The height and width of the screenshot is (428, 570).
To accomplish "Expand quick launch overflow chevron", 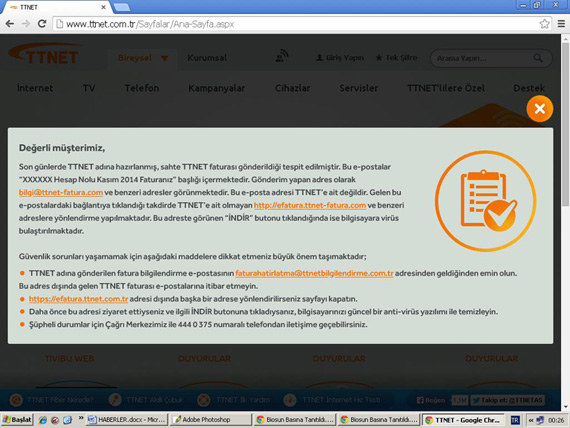I will pyautogui.click(x=81, y=418).
